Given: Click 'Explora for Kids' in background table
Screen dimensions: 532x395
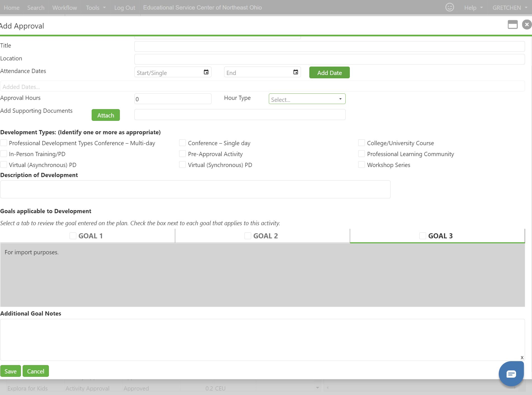Looking at the screenshot, I should 28,388.
